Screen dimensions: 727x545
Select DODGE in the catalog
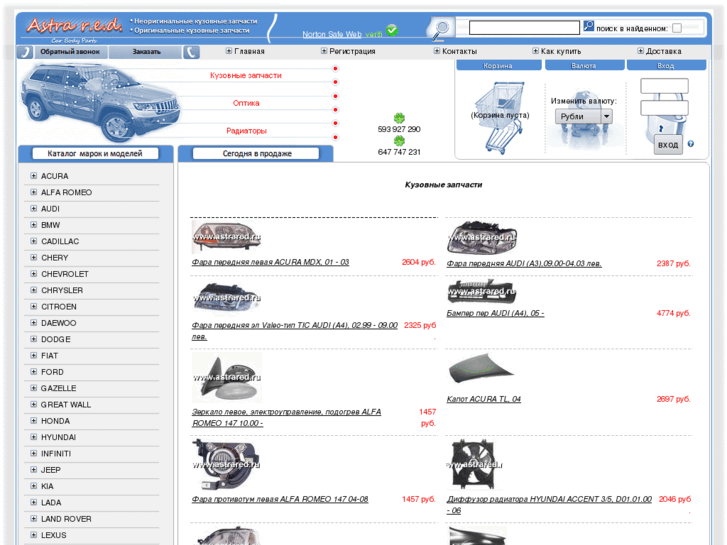(56, 339)
